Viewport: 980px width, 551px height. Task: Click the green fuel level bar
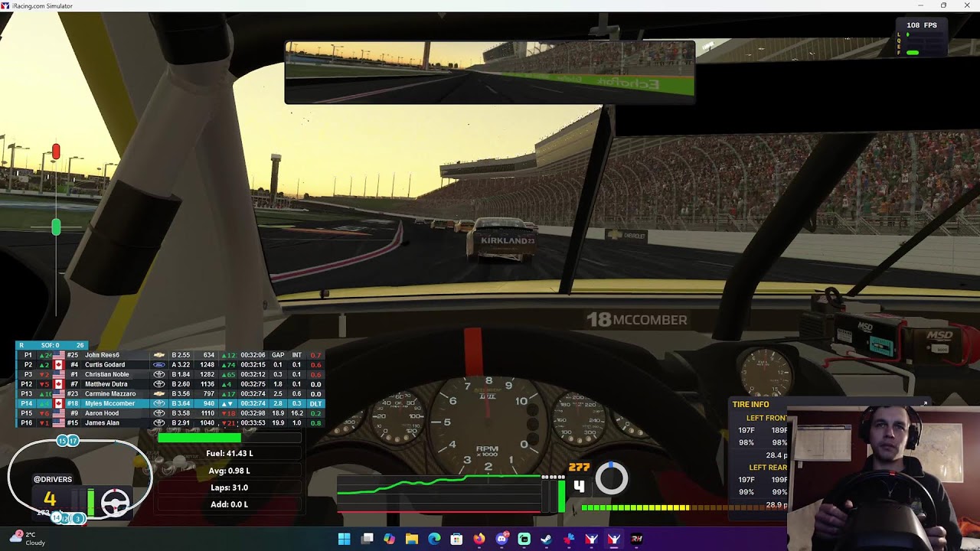(199, 438)
